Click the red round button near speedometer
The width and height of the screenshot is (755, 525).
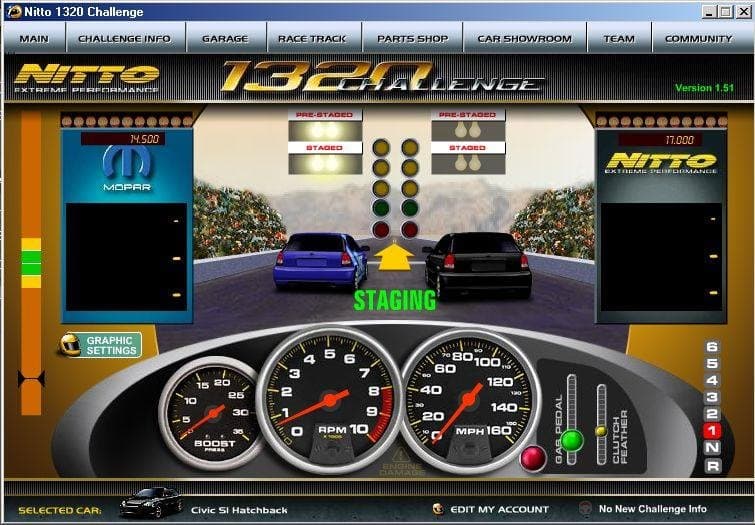coord(533,458)
